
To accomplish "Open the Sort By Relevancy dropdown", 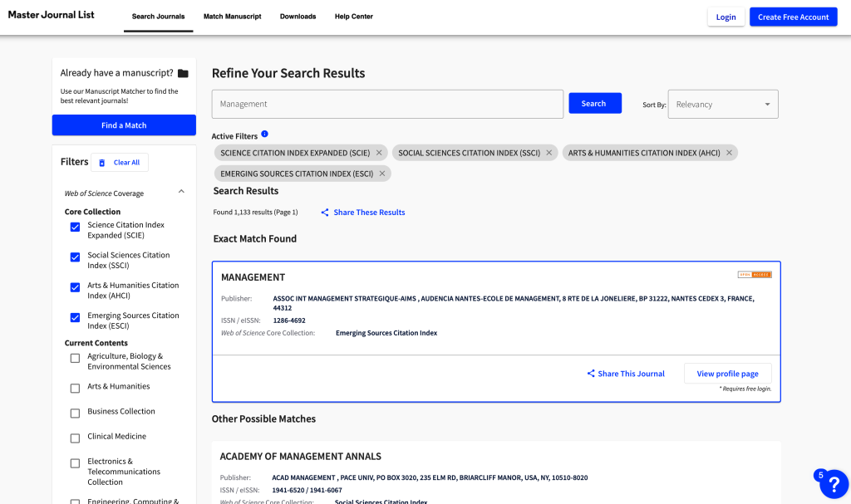I will [x=723, y=104].
